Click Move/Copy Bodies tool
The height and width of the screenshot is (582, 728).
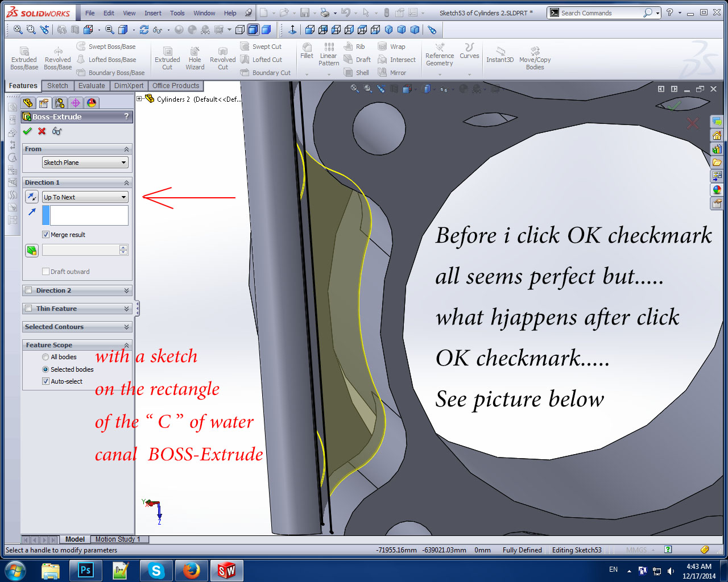[535, 59]
